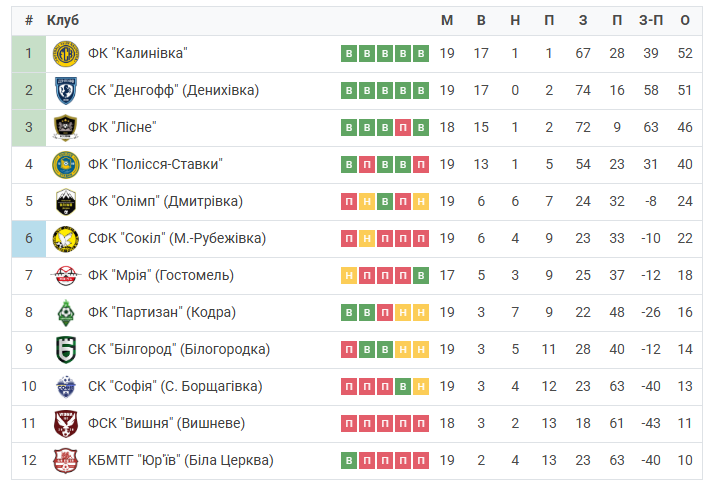Click the СК "Денгофф" shield logo
712x488 pixels.
coord(66,90)
